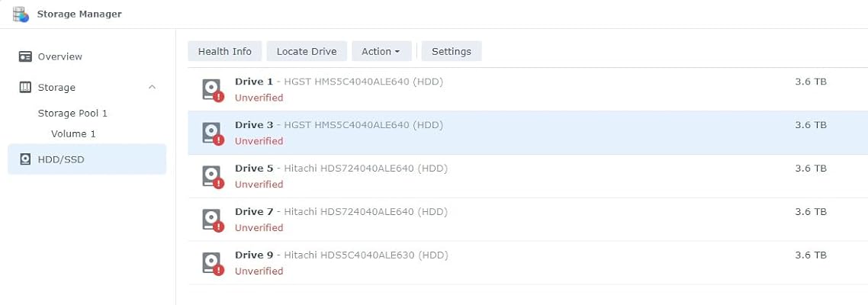Click the Storage Manager app icon
868x305 pixels.
[x=21, y=14]
